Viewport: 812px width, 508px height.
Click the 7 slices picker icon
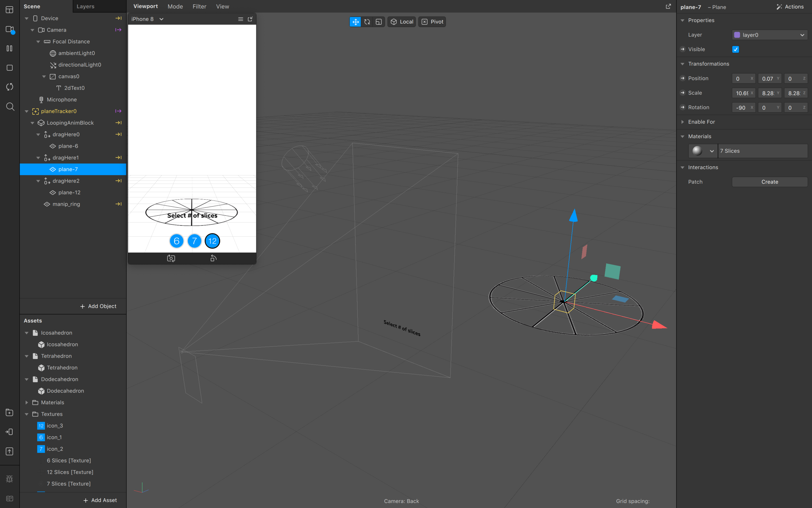[x=194, y=241]
